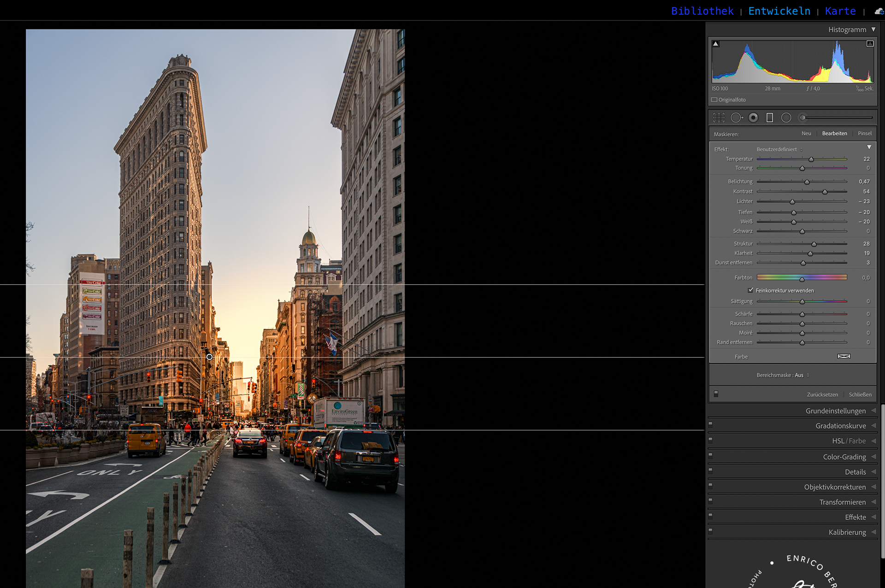The image size is (885, 588).
Task: Click the Sättigung slider handle
Action: pos(802,302)
